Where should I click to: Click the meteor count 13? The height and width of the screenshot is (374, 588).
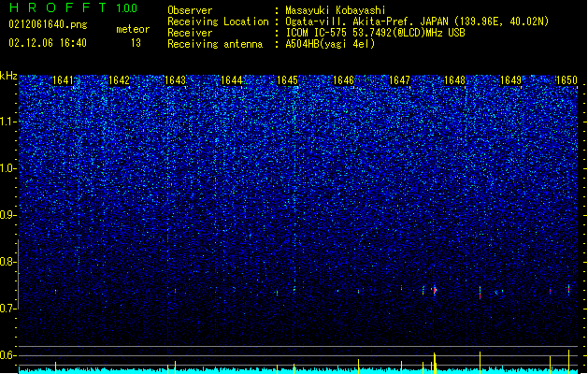[x=136, y=43]
